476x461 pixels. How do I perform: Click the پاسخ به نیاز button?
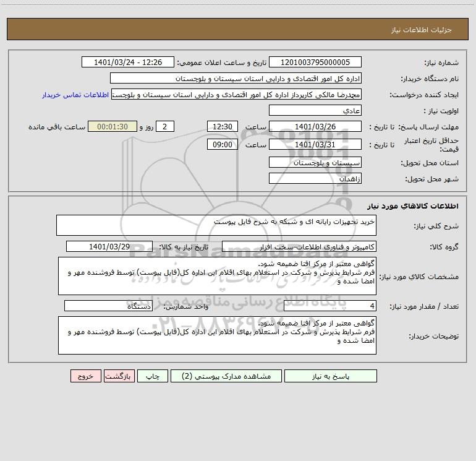(x=331, y=376)
